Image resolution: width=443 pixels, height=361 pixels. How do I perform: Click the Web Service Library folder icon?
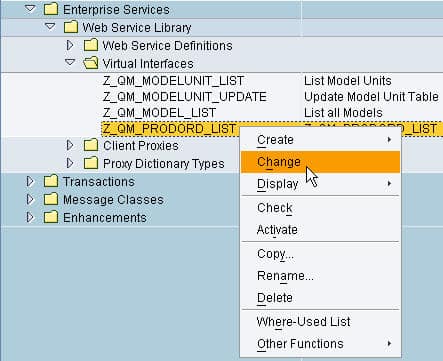(71, 27)
